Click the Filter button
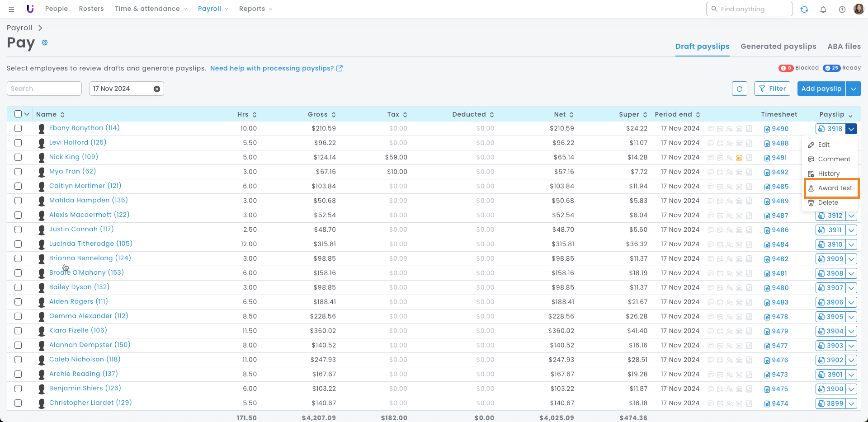 click(x=772, y=89)
